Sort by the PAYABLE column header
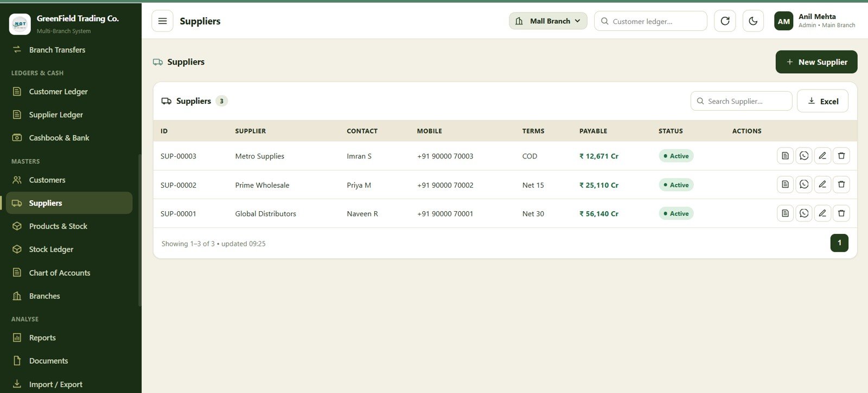Image resolution: width=868 pixels, height=393 pixels. [x=593, y=131]
